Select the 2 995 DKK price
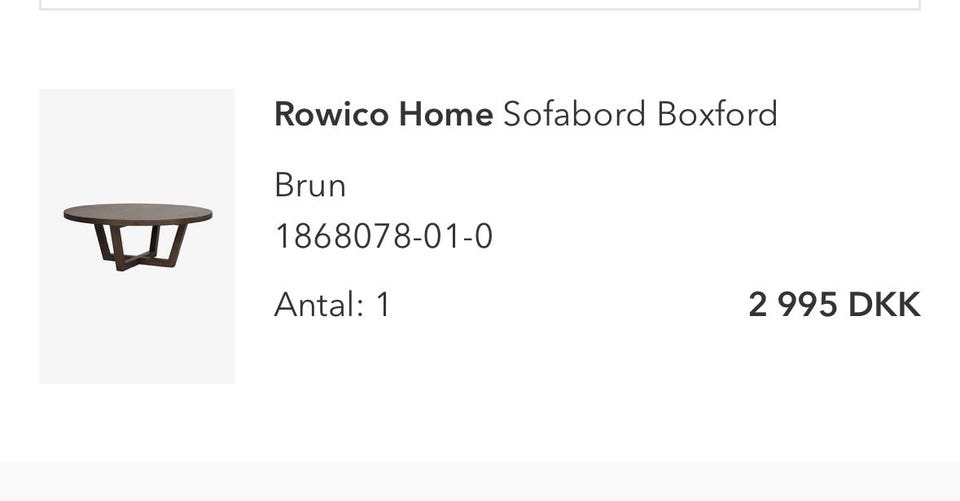The width and height of the screenshot is (960, 501). pos(833,305)
